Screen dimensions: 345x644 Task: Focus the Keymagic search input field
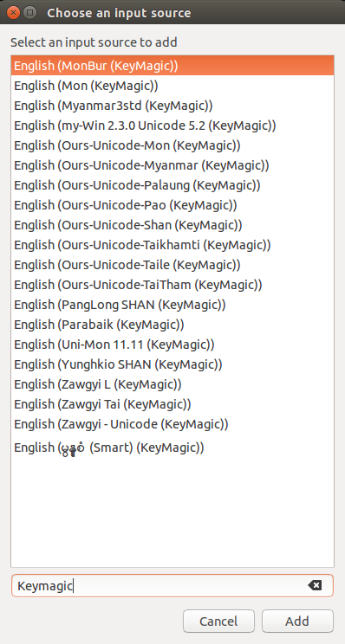[x=172, y=586]
